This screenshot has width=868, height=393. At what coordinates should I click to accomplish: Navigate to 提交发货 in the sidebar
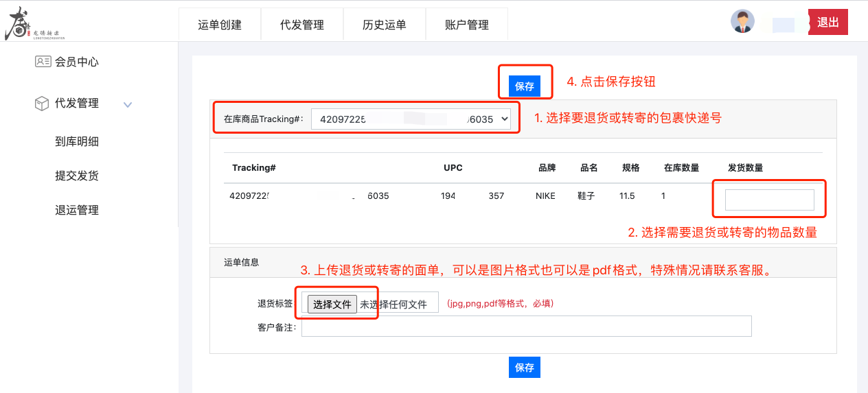(x=77, y=176)
